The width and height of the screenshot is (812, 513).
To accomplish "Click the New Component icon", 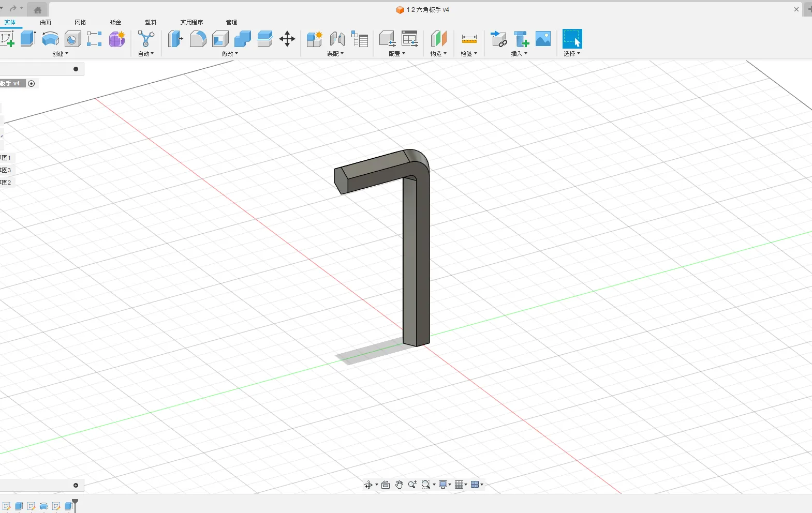I will 315,39.
